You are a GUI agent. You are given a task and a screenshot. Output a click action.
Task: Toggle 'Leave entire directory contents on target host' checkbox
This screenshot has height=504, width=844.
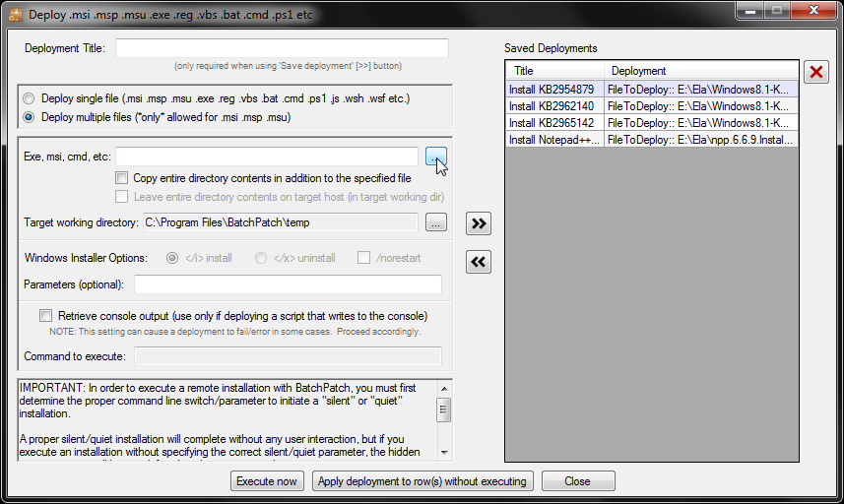click(x=122, y=197)
